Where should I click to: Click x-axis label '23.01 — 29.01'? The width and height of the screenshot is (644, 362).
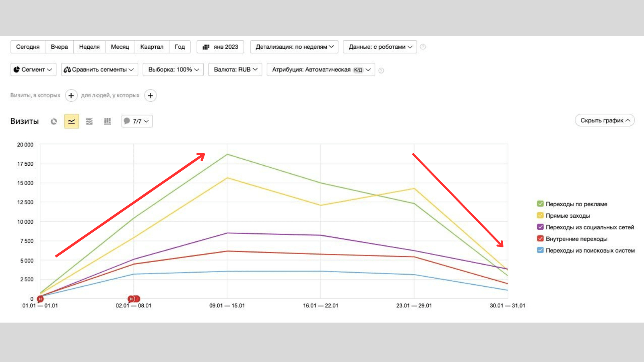pos(414,306)
